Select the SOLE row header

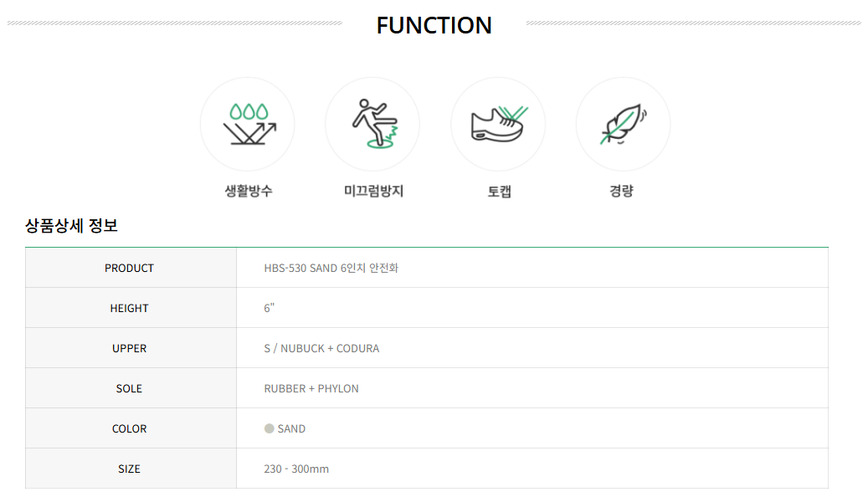coord(131,388)
